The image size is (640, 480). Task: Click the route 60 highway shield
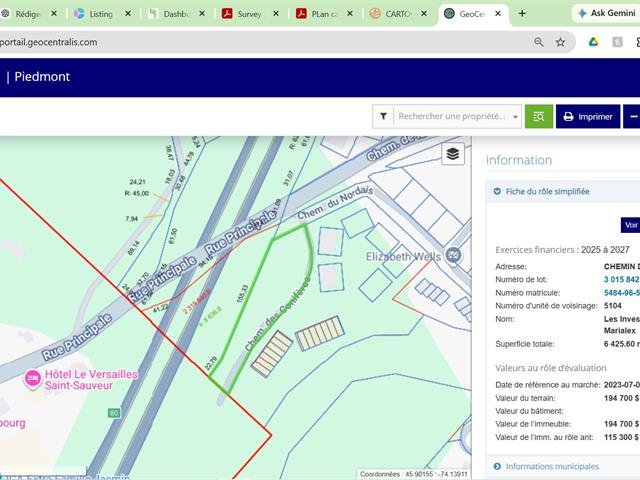pos(114,413)
